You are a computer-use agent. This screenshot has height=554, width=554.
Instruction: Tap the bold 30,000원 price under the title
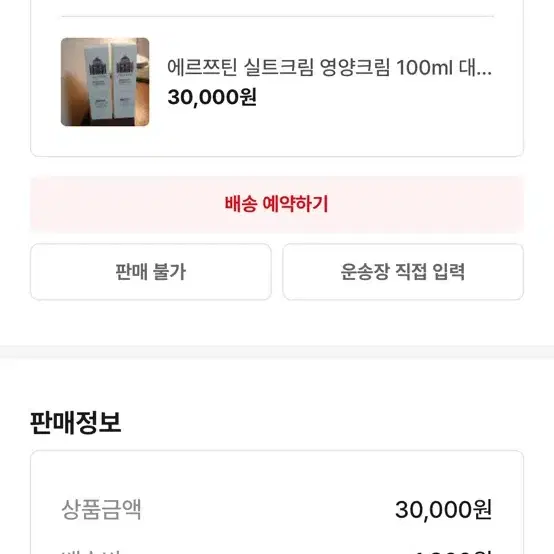click(x=212, y=97)
